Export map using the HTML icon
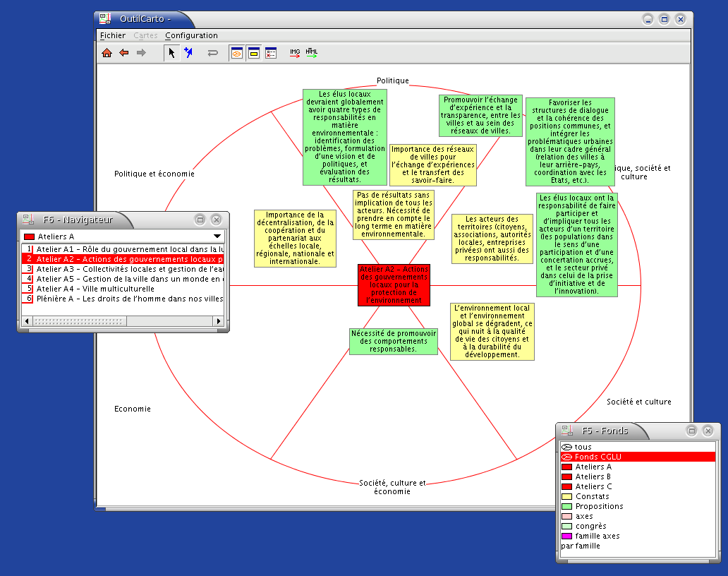 click(x=311, y=53)
